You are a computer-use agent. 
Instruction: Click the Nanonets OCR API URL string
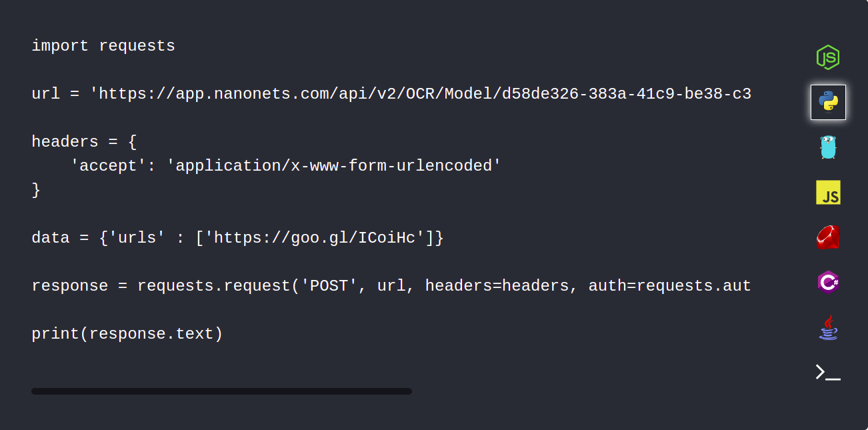pos(420,93)
